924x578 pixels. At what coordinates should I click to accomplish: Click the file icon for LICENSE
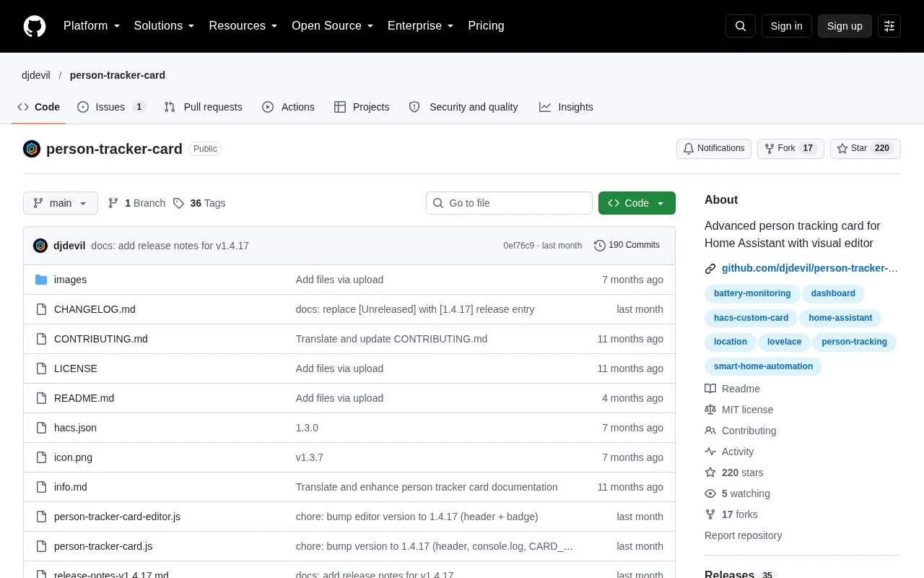tap(41, 368)
